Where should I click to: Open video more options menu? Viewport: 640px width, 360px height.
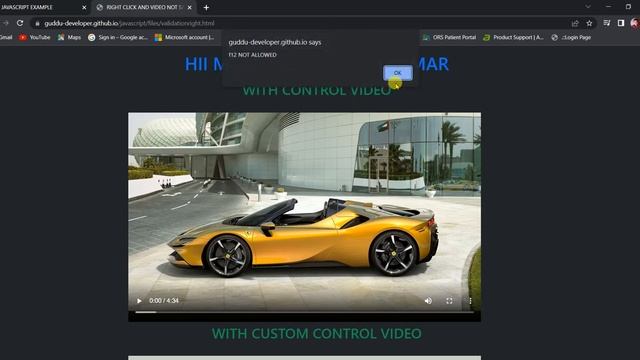pos(470,301)
